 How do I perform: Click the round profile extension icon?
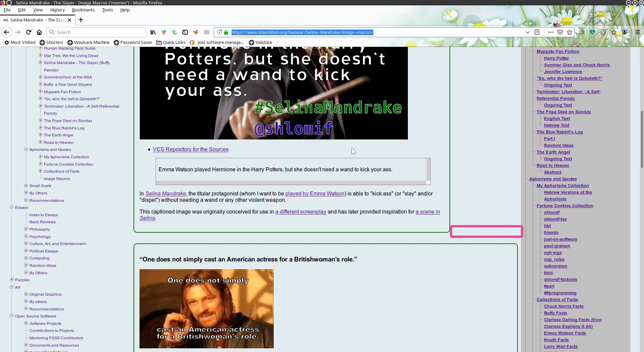click(x=625, y=32)
